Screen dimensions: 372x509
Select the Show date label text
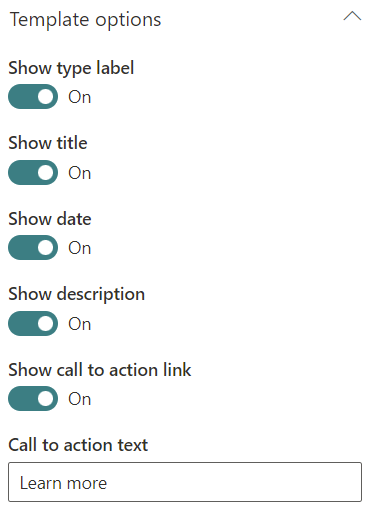click(50, 219)
